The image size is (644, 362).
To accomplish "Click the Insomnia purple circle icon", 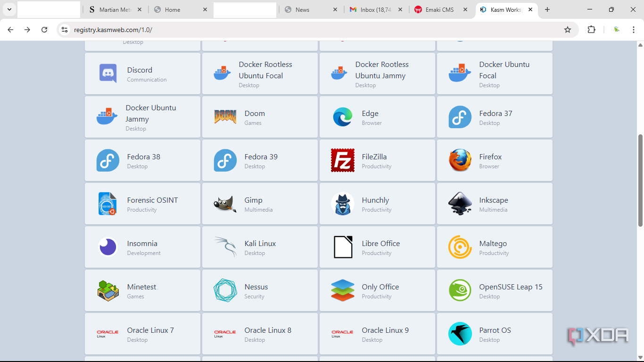I will 108,247.
